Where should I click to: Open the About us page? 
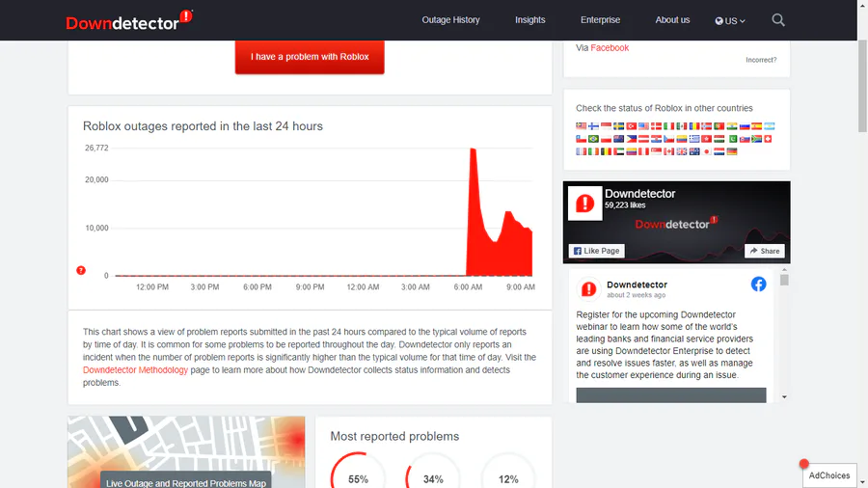(x=672, y=20)
